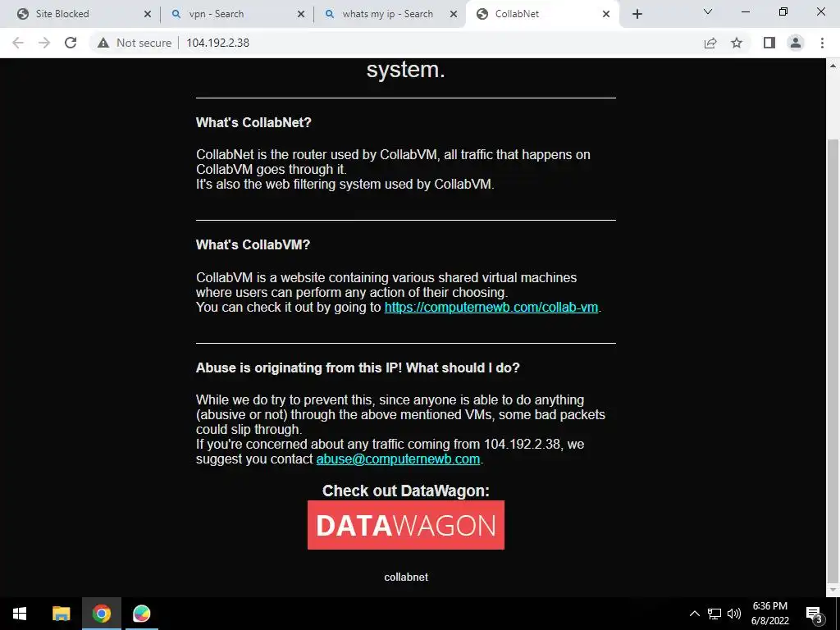Open the taskbar clock and date
840x630 pixels.
(x=769, y=614)
